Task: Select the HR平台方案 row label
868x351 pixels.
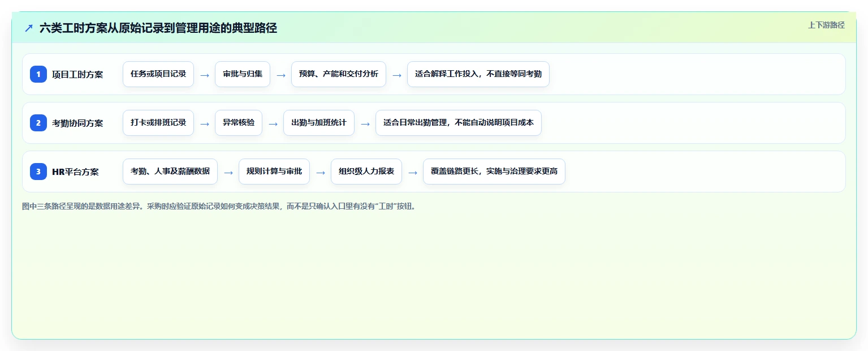Action: click(x=75, y=172)
